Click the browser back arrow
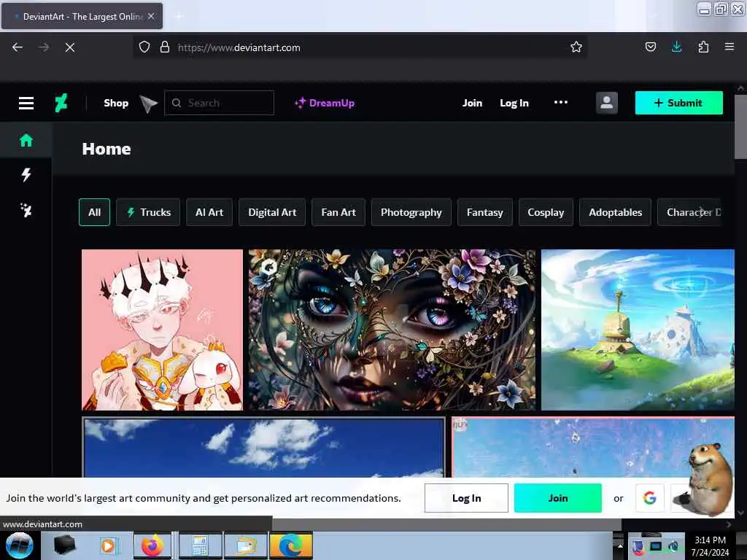 coord(18,47)
